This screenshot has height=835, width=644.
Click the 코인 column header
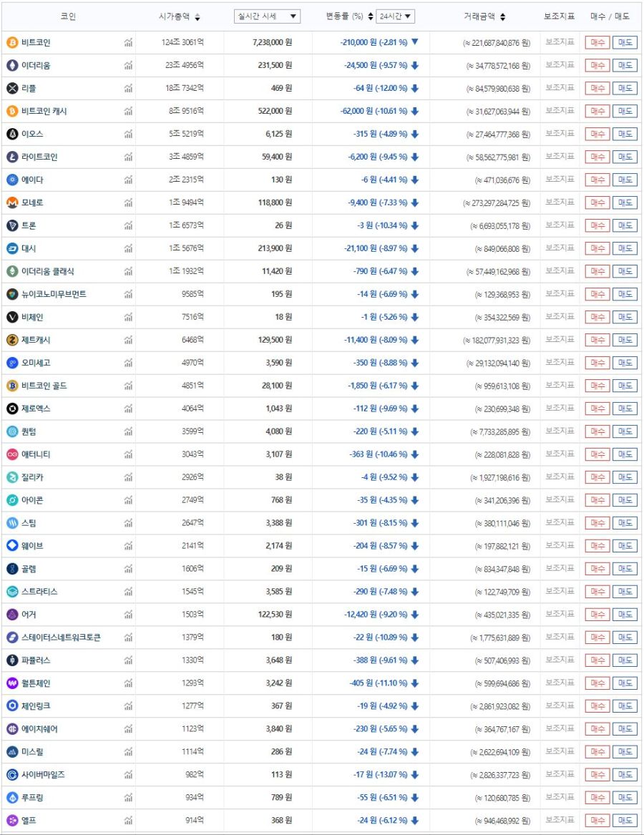(68, 16)
